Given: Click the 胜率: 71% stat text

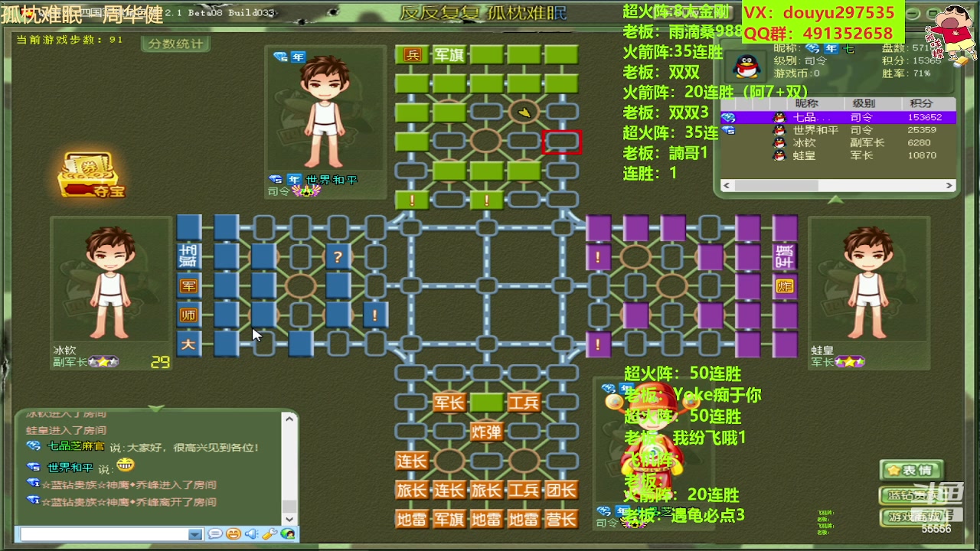Looking at the screenshot, I should 906,73.
